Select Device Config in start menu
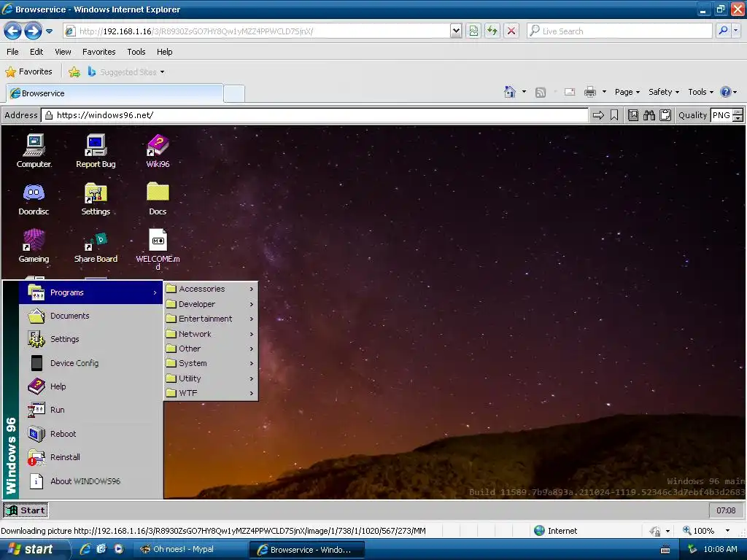The width and height of the screenshot is (747, 560). tap(91, 363)
